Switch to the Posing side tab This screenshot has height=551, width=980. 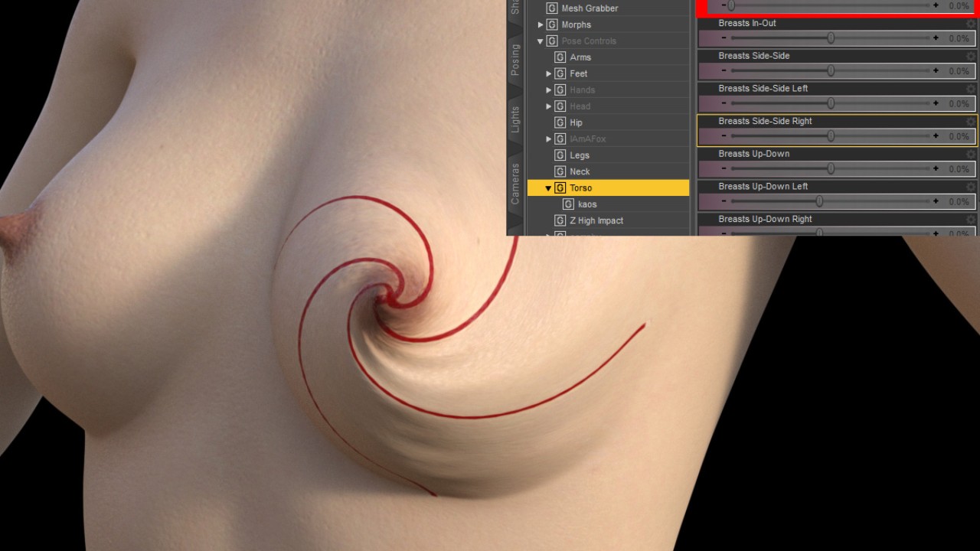point(515,60)
